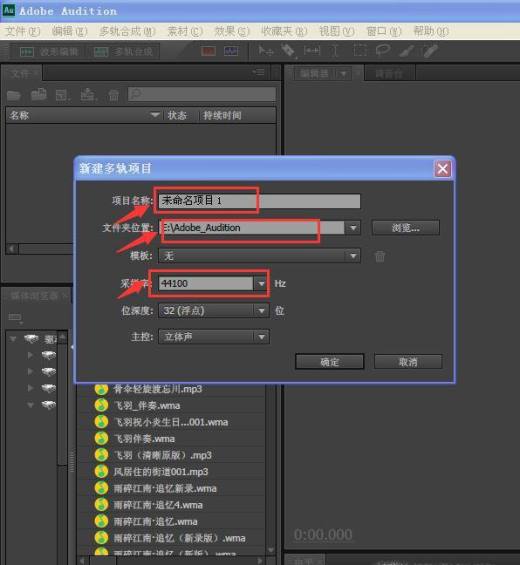This screenshot has height=565, width=520.
Task: Click the music icon beside 雨碎江南·追忆4.wma
Action: coord(101,505)
